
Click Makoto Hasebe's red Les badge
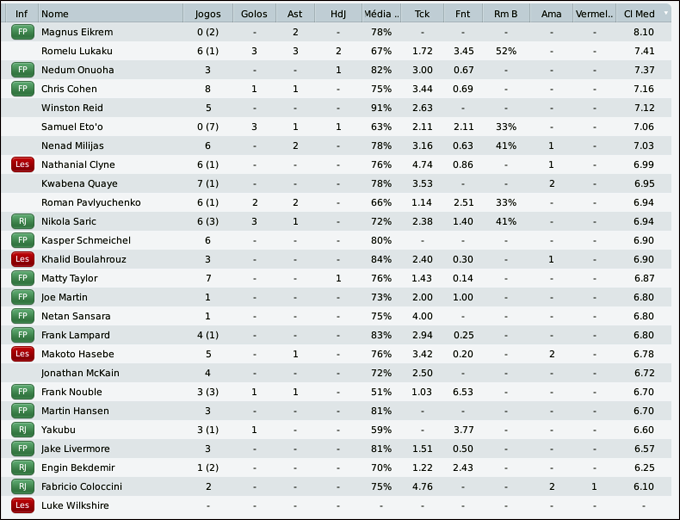click(x=22, y=354)
